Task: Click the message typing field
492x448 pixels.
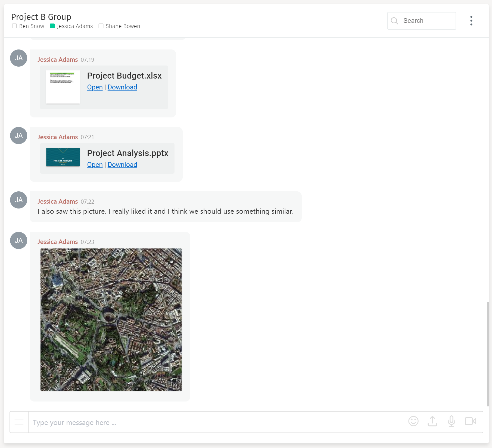Action: (109, 422)
